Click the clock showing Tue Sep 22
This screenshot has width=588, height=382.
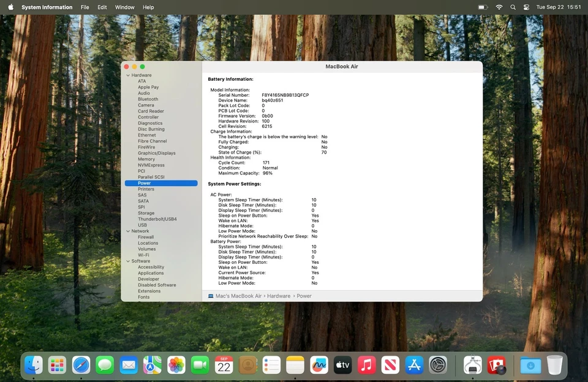559,7
